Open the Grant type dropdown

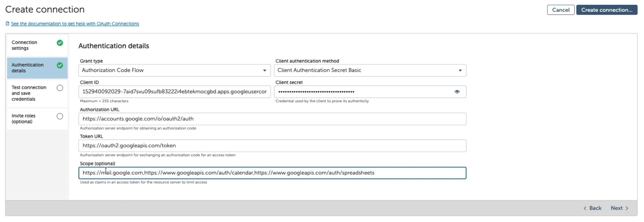(x=174, y=70)
